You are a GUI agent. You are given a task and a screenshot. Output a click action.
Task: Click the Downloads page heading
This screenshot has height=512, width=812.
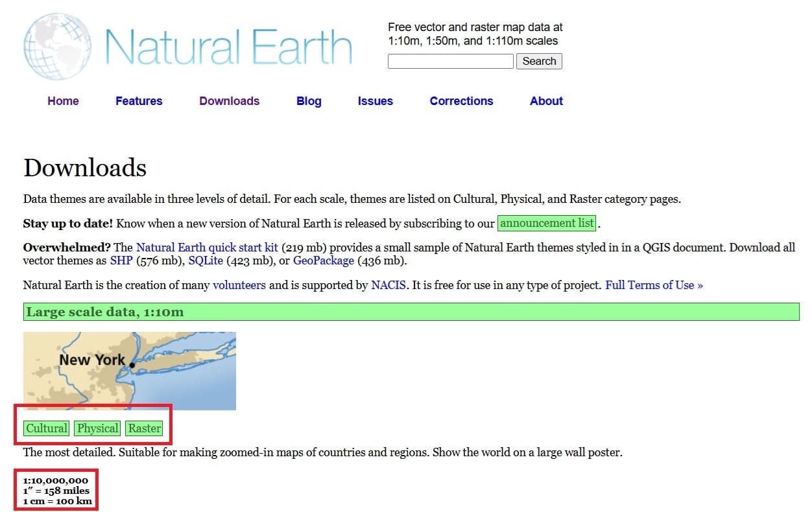point(85,168)
